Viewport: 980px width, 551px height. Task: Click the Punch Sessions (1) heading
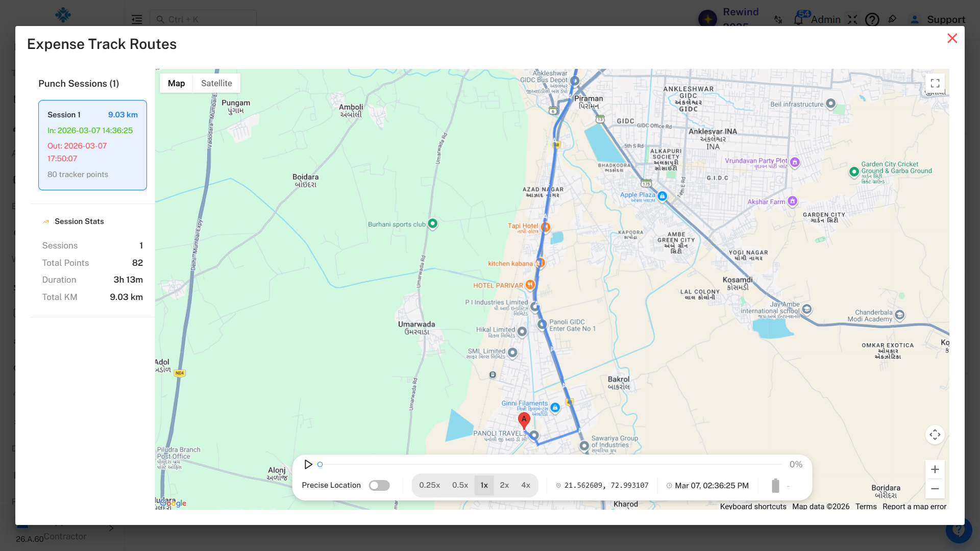(79, 84)
